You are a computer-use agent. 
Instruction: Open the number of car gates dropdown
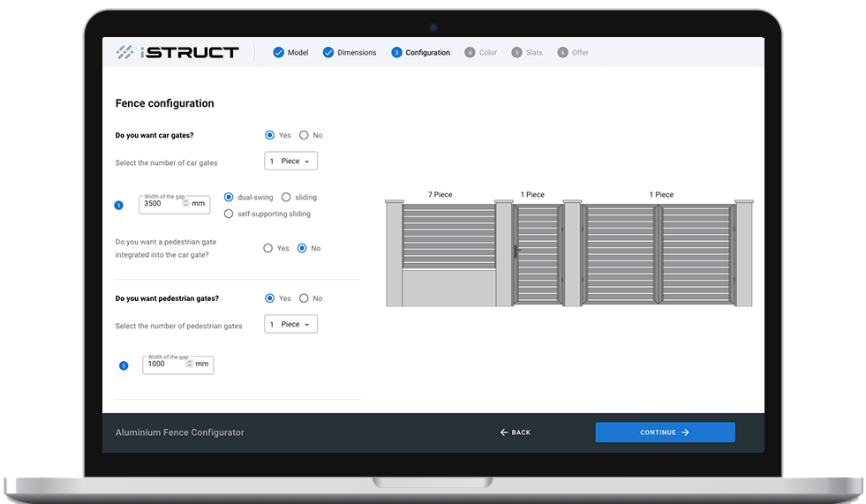[291, 162]
